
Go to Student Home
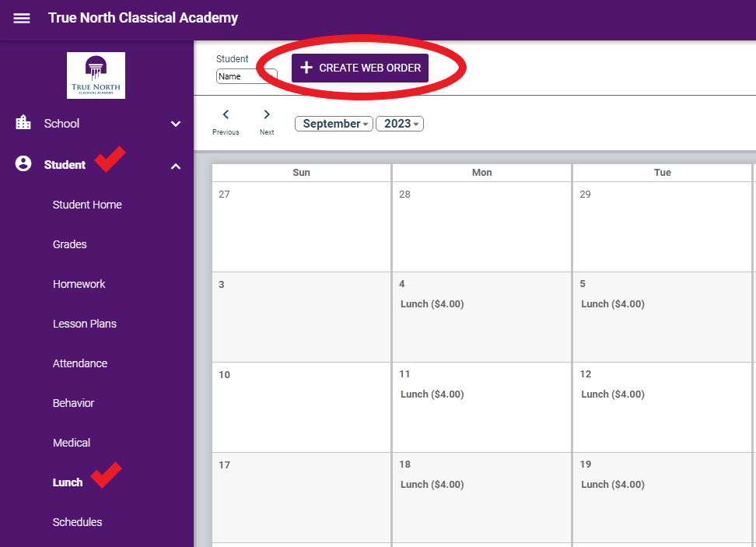[87, 205]
